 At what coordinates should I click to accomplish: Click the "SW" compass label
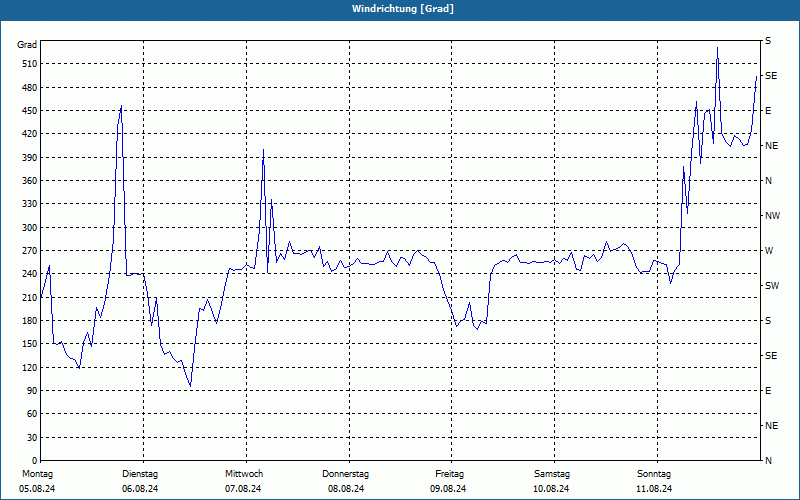click(x=772, y=286)
